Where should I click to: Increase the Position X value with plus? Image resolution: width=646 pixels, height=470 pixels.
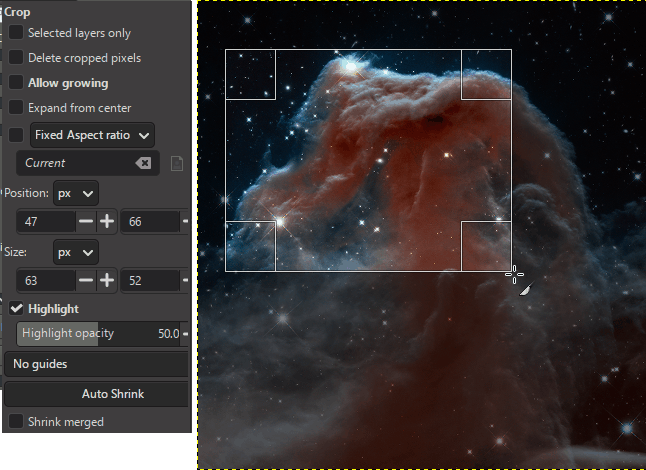click(x=106, y=222)
